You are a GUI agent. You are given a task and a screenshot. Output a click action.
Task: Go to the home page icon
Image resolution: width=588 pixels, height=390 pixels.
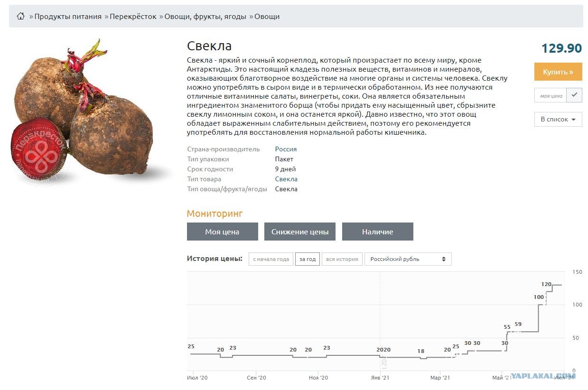[x=20, y=16]
